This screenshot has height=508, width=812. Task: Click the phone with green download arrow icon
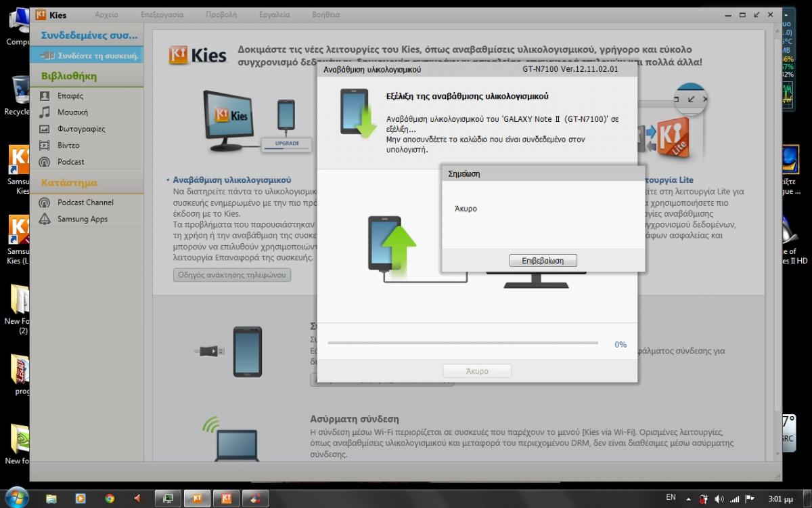[357, 114]
